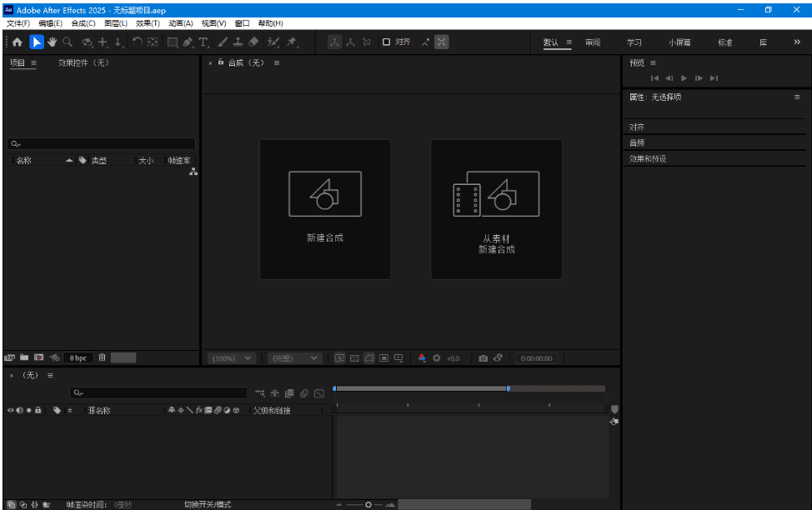Toggle the snap-to-edges extension icon beside 对齐

(425, 42)
